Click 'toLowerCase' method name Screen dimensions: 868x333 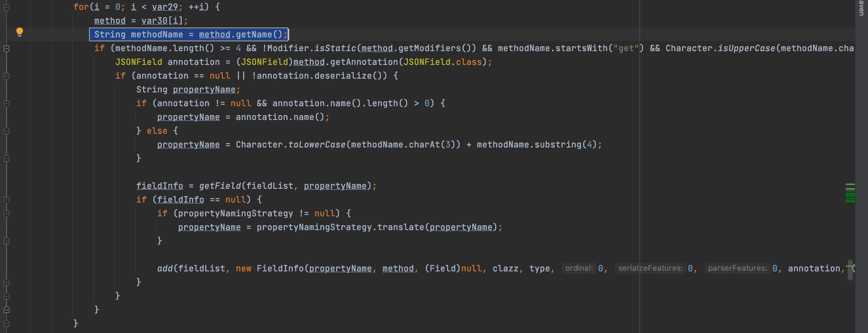(x=317, y=145)
